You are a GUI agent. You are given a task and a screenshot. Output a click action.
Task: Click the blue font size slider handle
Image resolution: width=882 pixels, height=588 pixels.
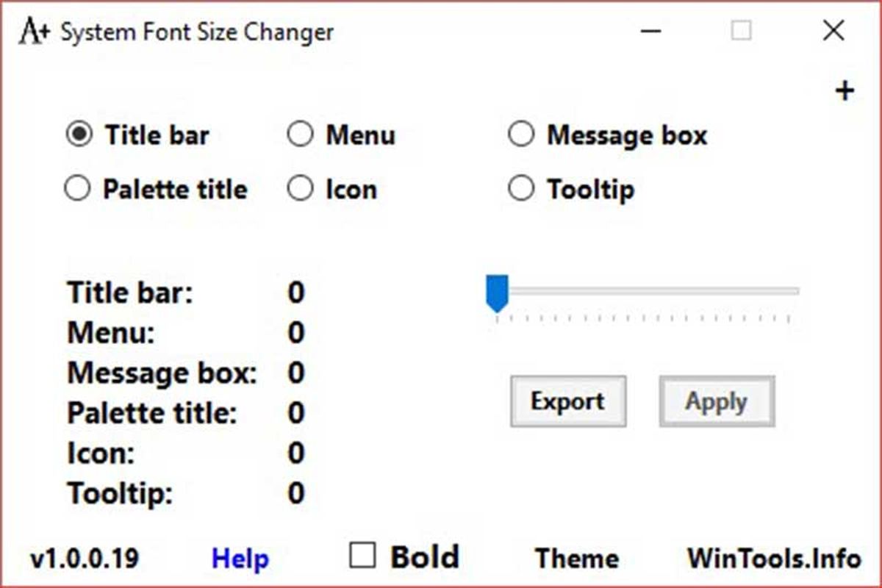point(498,292)
